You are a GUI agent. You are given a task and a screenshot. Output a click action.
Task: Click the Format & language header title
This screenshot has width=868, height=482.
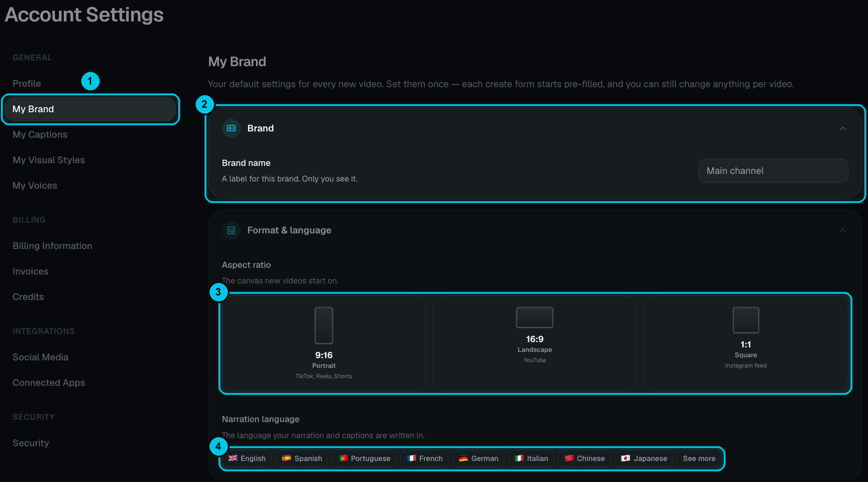[289, 230]
